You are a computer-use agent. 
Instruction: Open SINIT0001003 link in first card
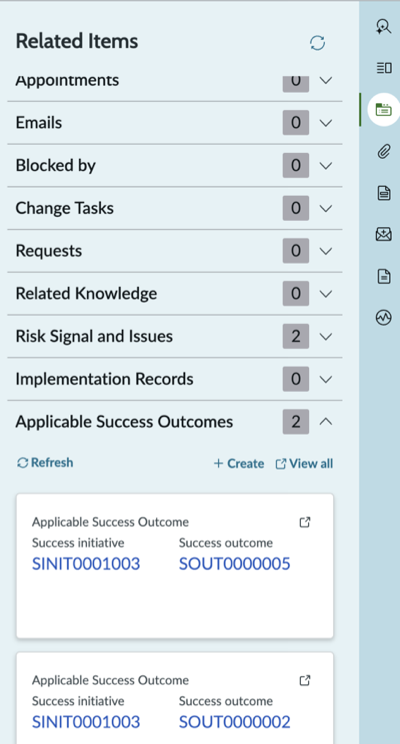[x=86, y=564]
